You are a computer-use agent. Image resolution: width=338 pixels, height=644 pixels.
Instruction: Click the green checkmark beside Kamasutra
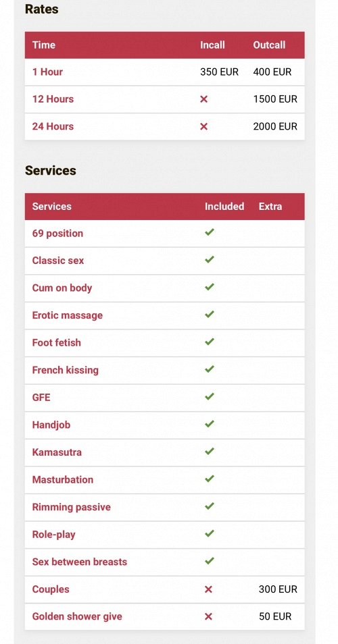[210, 452]
